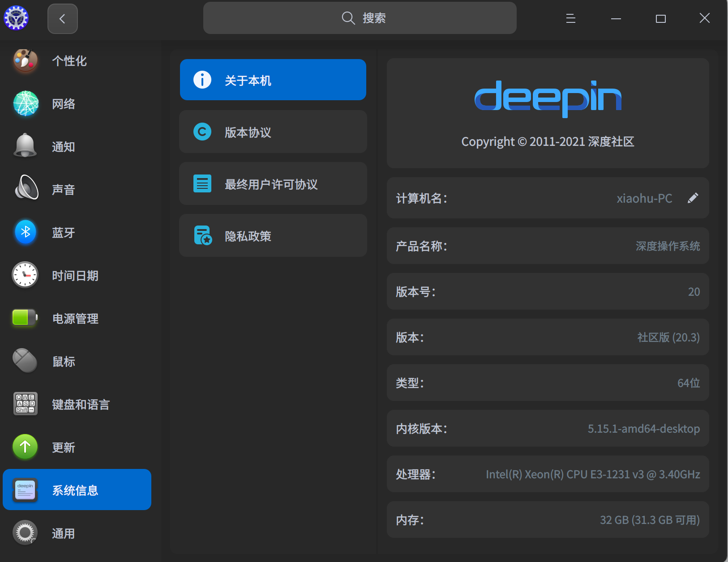Open the Updates (更新) settings
Screen dimensions: 728x562
coord(63,447)
